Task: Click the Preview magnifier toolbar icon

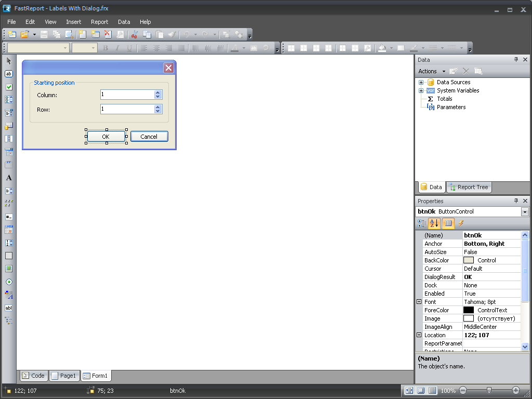Action: [69, 34]
